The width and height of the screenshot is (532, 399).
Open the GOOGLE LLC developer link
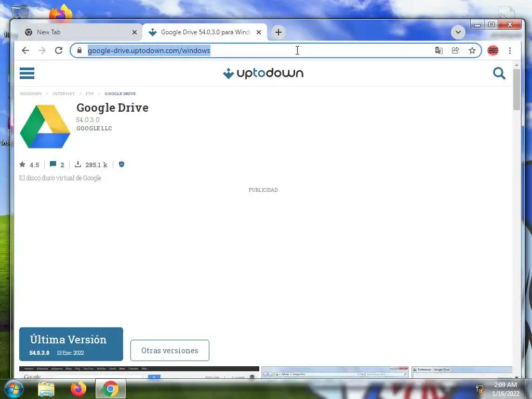coord(94,128)
